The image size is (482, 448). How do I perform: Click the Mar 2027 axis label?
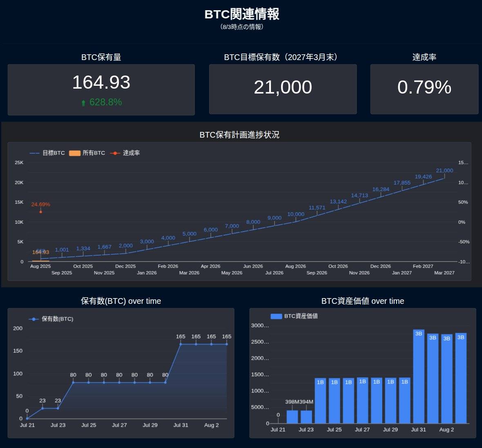pos(444,273)
